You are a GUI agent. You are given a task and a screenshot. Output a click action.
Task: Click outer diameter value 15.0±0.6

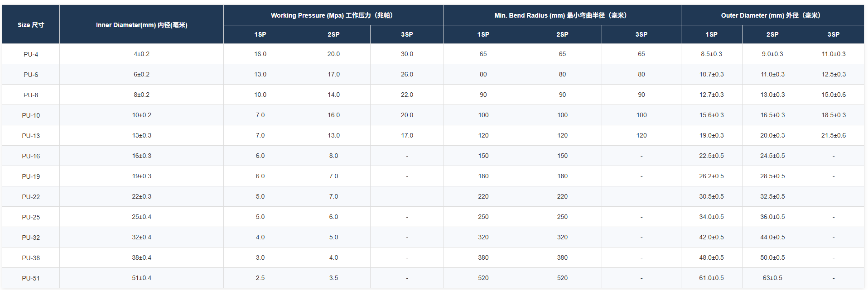click(x=834, y=95)
